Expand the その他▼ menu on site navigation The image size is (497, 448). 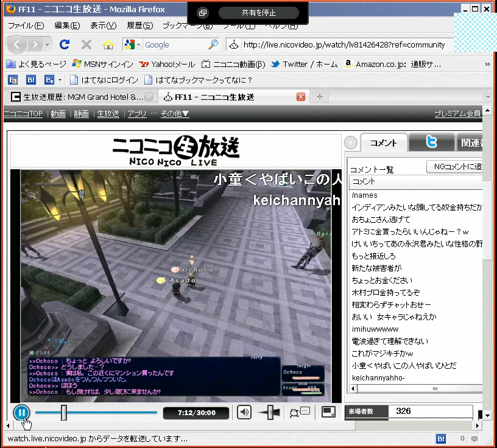pyautogui.click(x=175, y=113)
